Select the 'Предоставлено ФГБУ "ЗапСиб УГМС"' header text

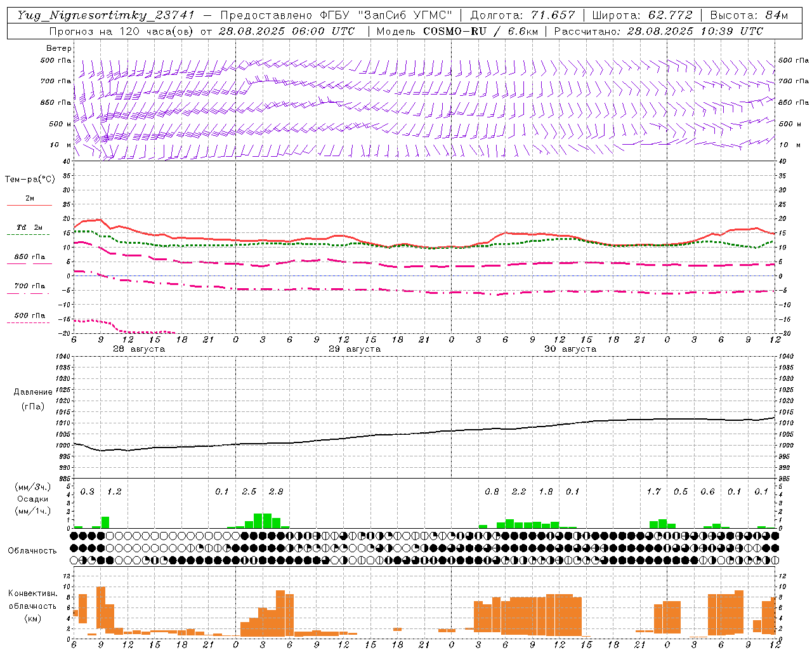pos(336,15)
